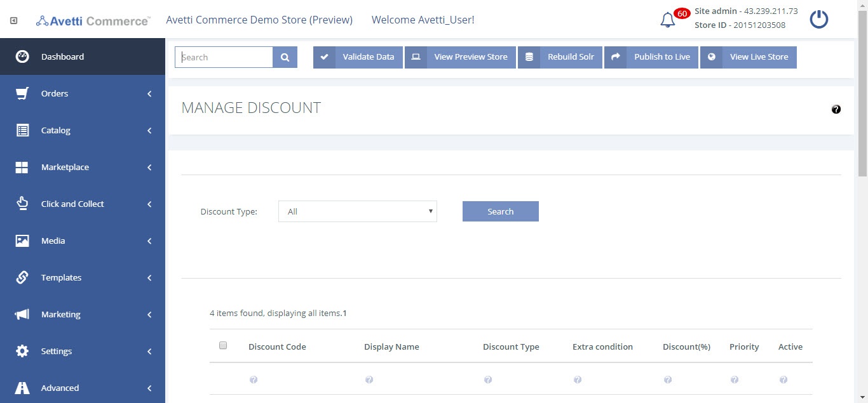This screenshot has height=403, width=868.
Task: Click the help icon under Discount(%)
Action: pos(668,380)
